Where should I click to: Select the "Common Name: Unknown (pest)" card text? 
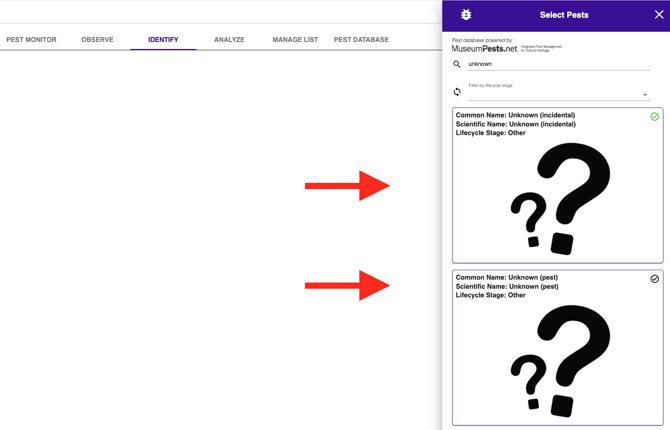pyautogui.click(x=506, y=278)
